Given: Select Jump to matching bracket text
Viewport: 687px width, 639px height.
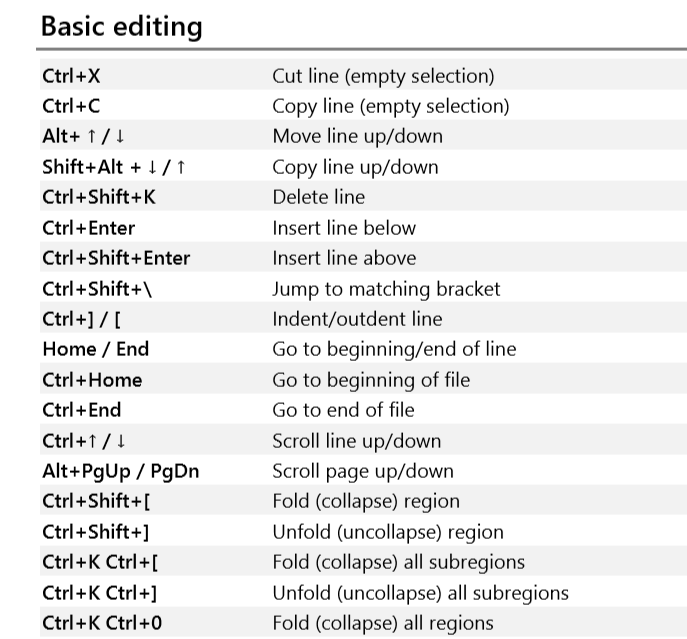Looking at the screenshot, I should tap(386, 289).
